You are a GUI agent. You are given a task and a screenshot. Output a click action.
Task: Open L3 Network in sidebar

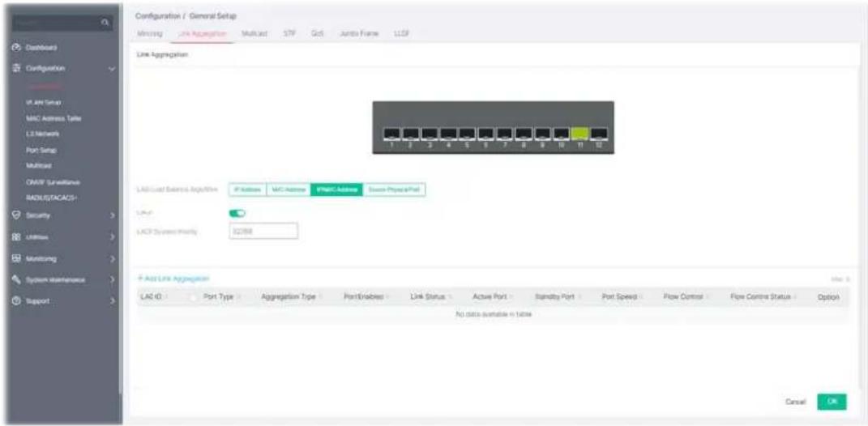(x=42, y=134)
